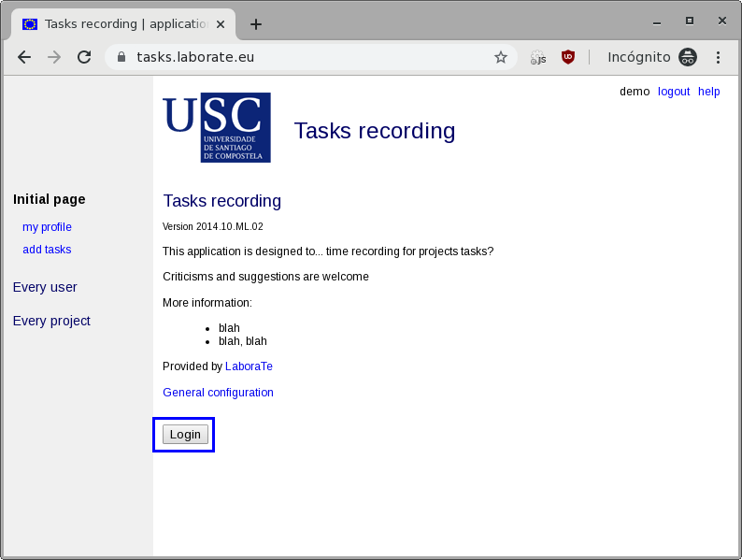The image size is (742, 560).
Task: Click the USC university logo
Action: click(217, 127)
